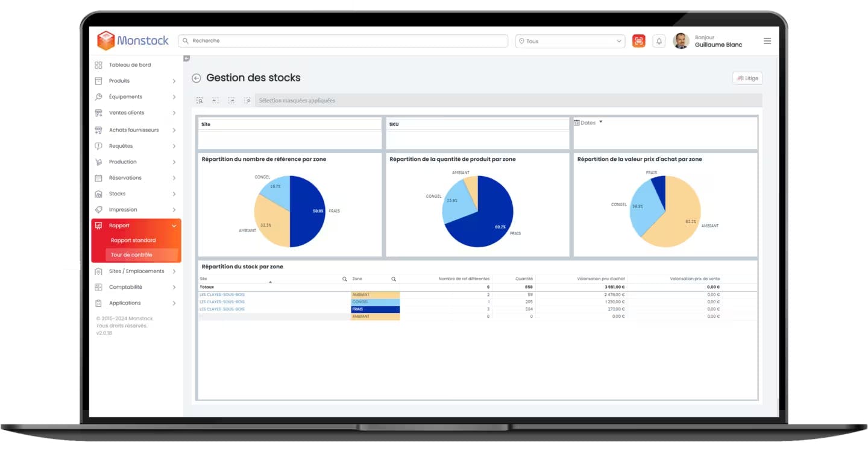Open the Tableau de bord icon

[x=99, y=65]
